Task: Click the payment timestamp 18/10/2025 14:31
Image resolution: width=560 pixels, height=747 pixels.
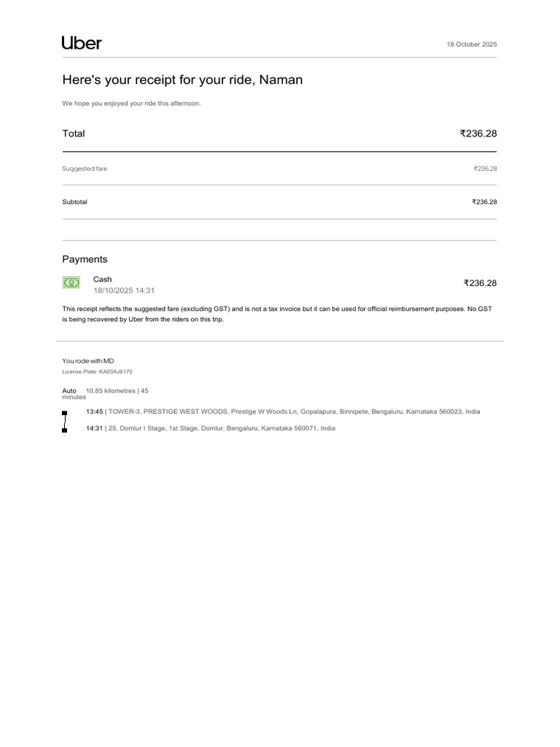Action: pyautogui.click(x=124, y=290)
